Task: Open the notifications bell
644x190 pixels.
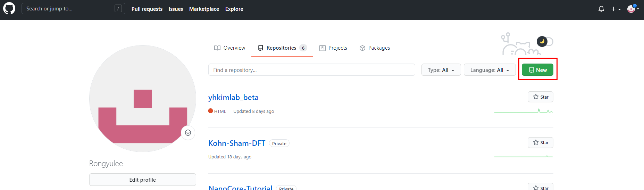Action: [x=601, y=9]
